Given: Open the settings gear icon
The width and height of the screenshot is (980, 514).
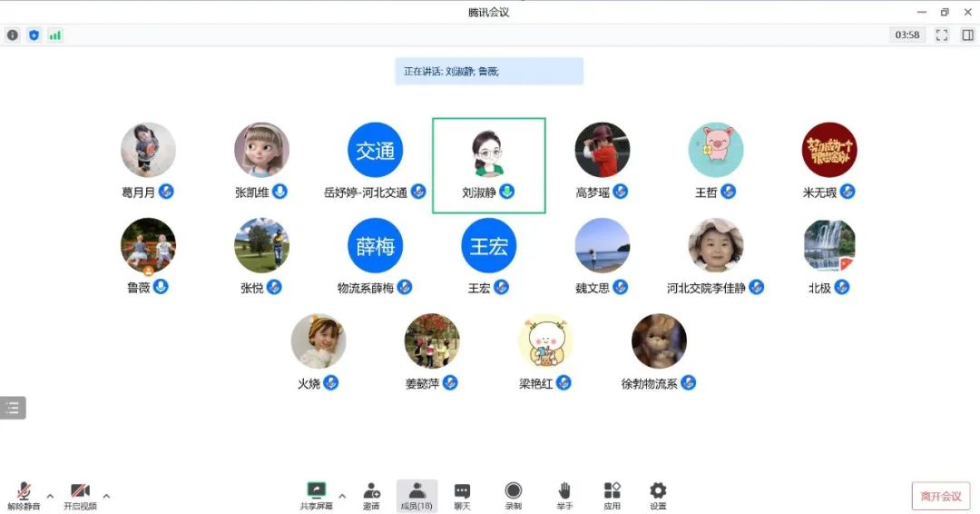Looking at the screenshot, I should coord(658,496).
